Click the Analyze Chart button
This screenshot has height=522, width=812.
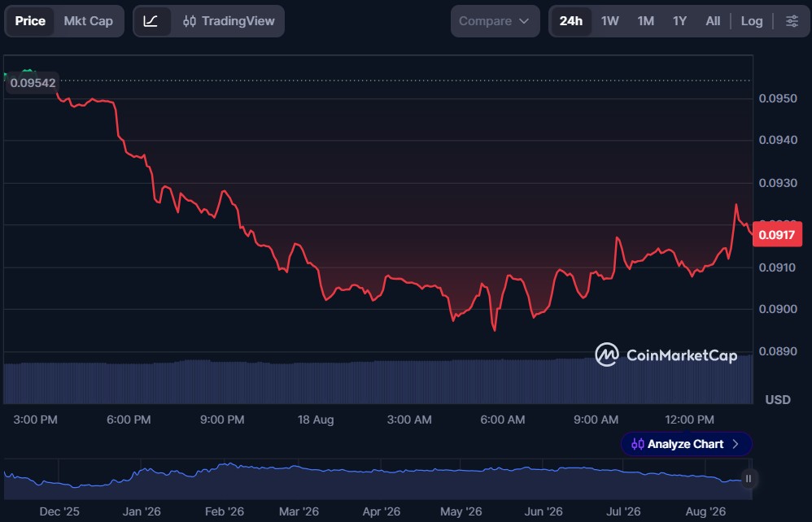point(686,444)
